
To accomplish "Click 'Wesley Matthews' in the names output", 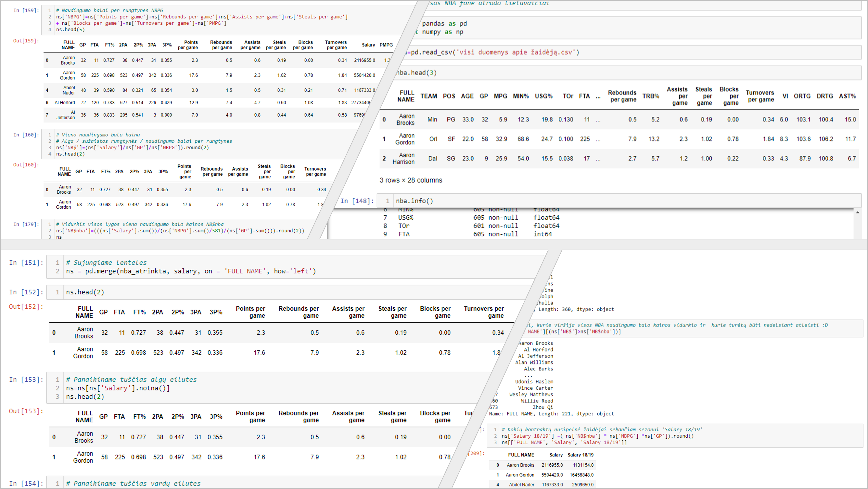I will click(x=531, y=395).
